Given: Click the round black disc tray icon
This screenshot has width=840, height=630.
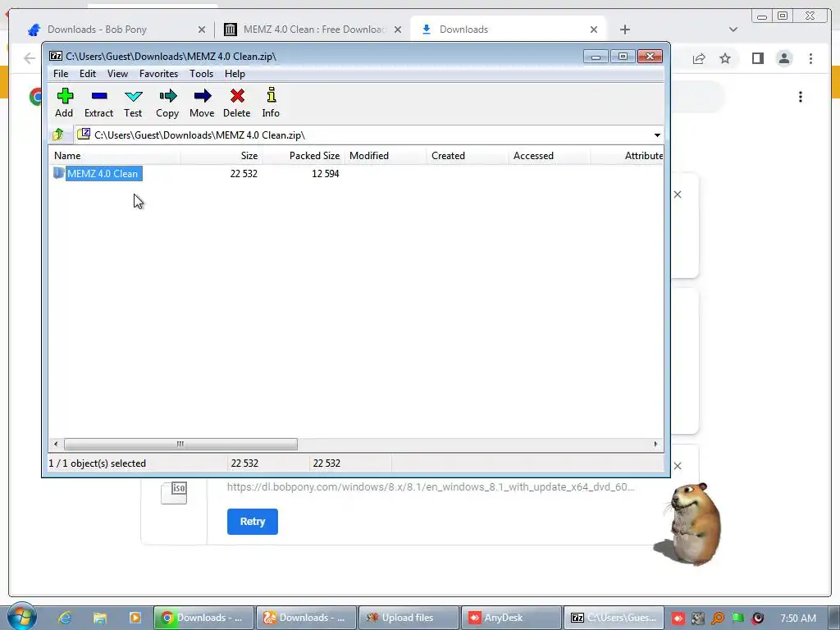Looking at the screenshot, I should (757, 619).
